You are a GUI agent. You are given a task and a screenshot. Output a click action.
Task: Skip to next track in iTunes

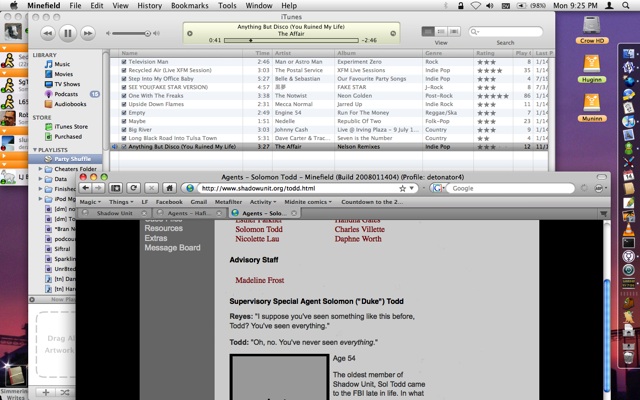coord(88,33)
